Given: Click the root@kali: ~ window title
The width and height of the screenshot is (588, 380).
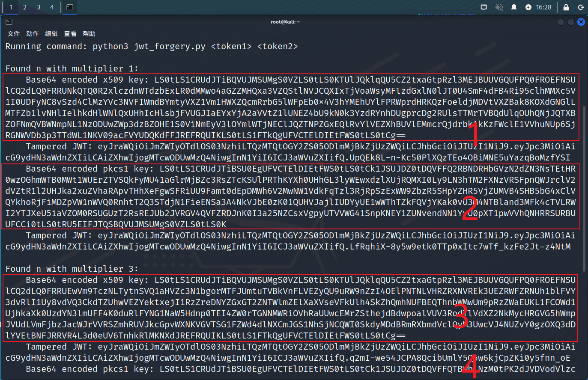Looking at the screenshot, I should 285,22.
